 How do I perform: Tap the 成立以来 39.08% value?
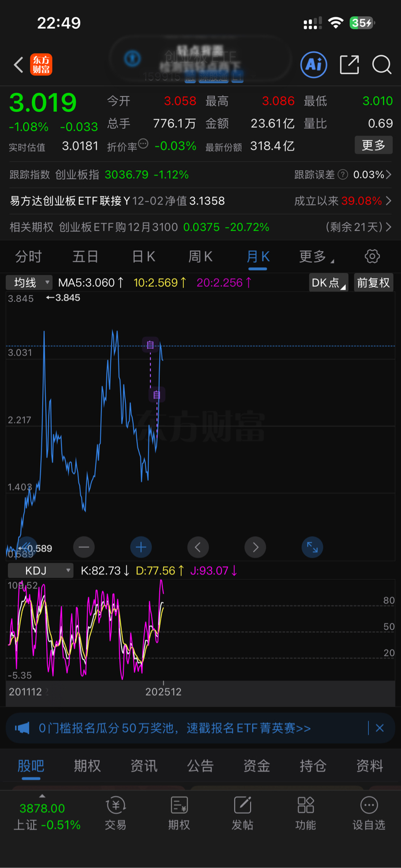click(x=361, y=201)
